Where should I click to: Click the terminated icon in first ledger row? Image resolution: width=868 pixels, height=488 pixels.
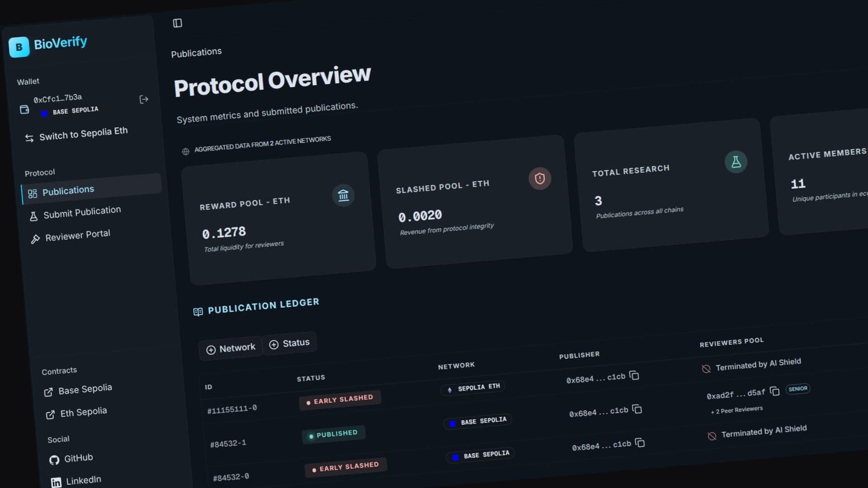click(x=706, y=369)
